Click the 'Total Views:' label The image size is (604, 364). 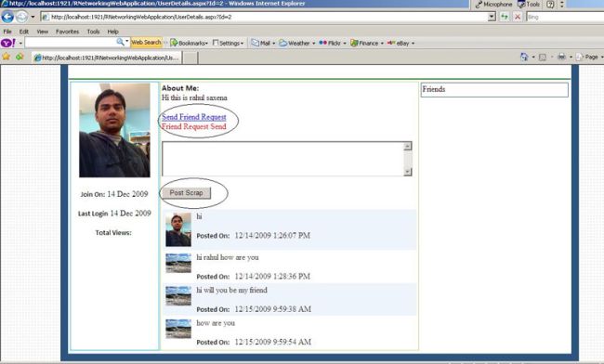point(113,233)
